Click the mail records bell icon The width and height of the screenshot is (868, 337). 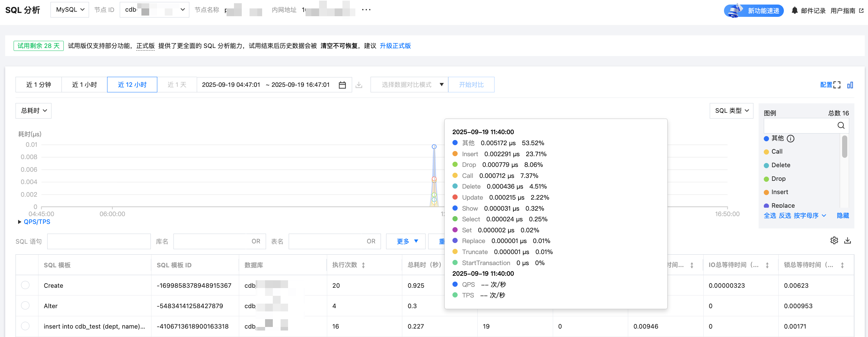click(795, 10)
